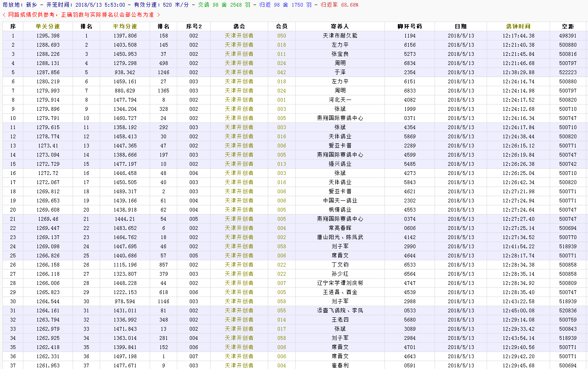588x369 pixels.
Task: Select the speed value 1295.398
Action: tap(48, 36)
